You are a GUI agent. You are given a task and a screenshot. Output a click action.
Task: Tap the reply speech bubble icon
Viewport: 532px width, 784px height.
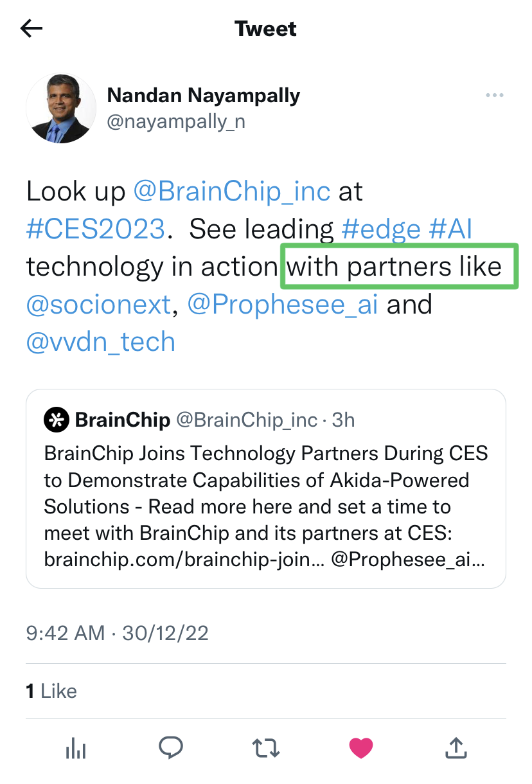click(171, 747)
